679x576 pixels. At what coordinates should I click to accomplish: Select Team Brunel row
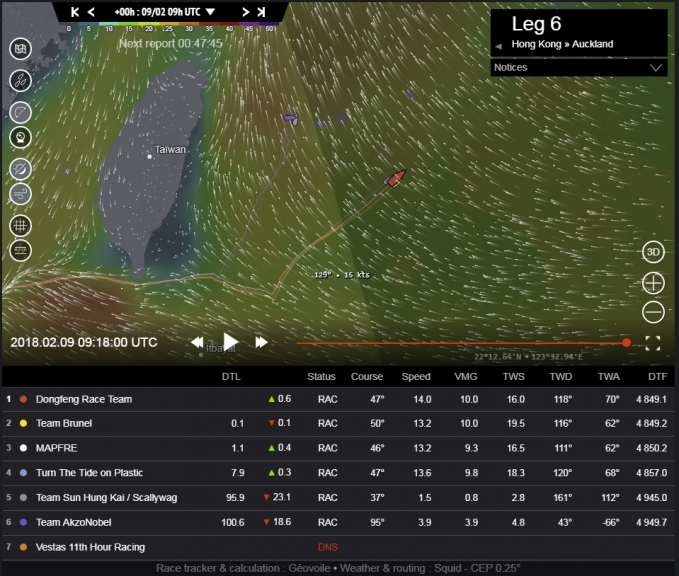tap(338, 424)
